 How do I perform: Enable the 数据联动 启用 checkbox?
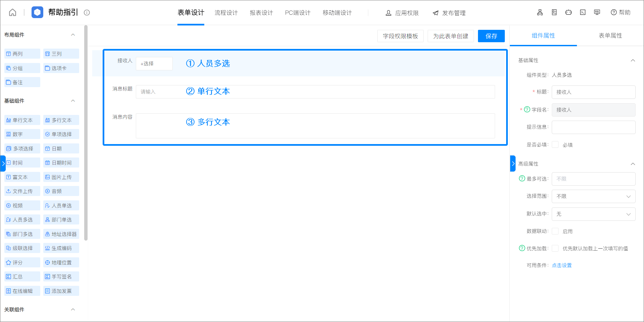555,231
